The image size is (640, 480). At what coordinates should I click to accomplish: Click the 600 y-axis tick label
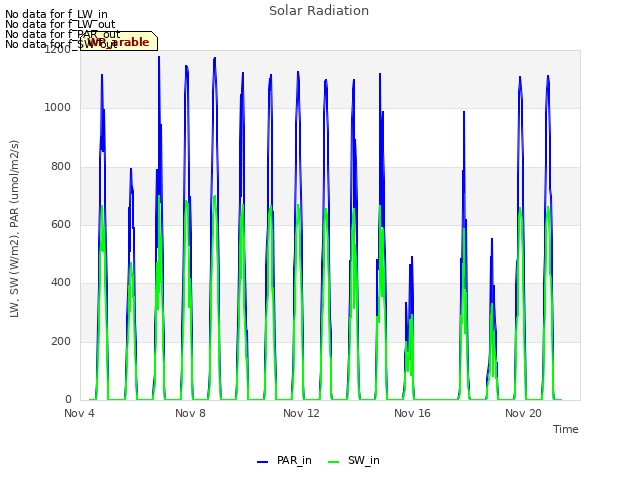click(x=61, y=225)
